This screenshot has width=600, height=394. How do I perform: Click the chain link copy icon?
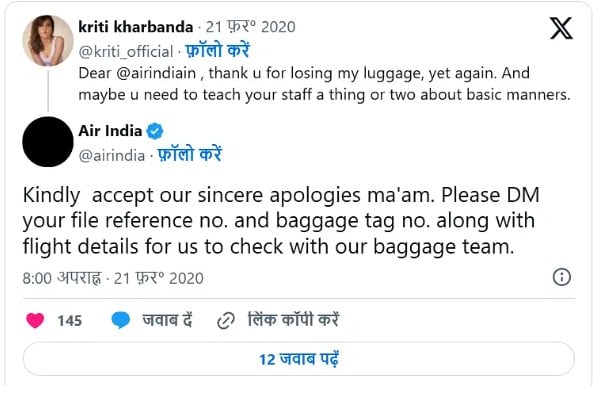coord(226,321)
